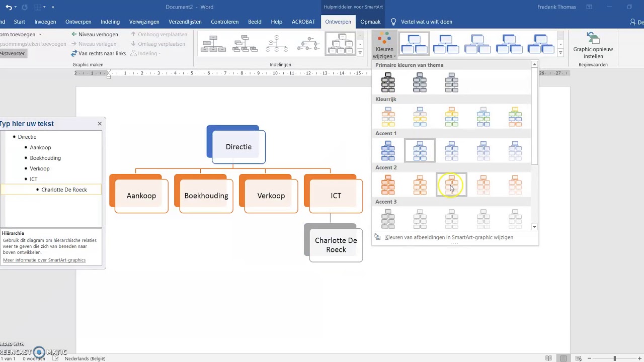
Task: Pick first filled Accent 2 orange option
Action: [x=388, y=185]
